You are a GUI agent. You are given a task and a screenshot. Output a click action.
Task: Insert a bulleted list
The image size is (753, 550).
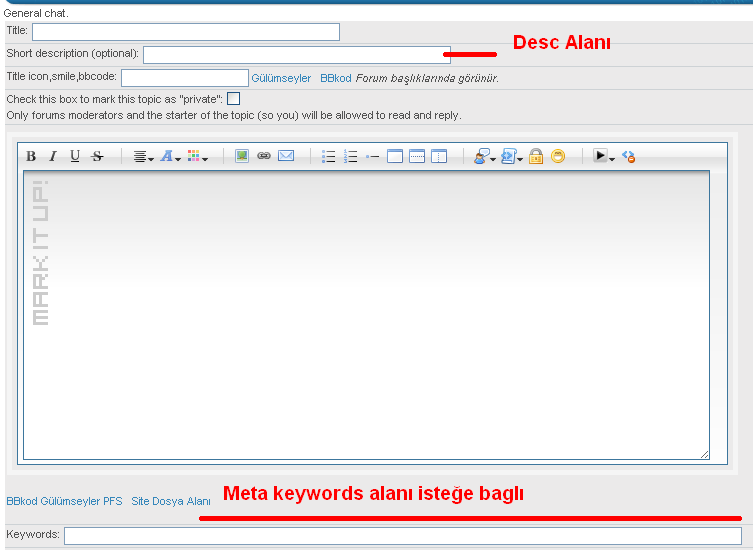coord(329,156)
